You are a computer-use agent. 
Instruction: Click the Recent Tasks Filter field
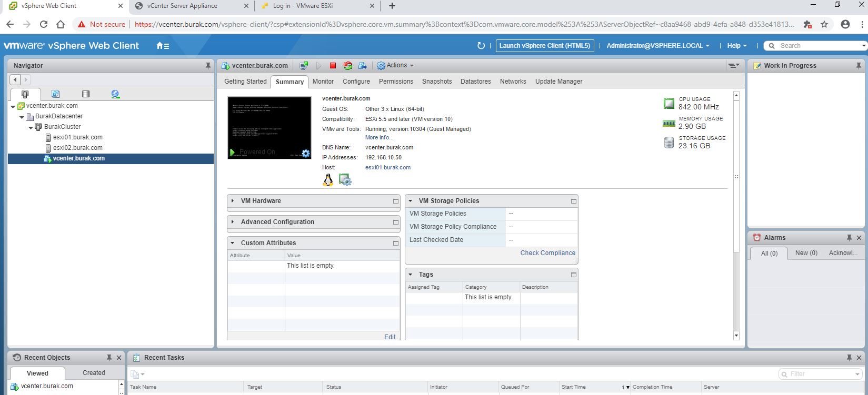point(820,374)
